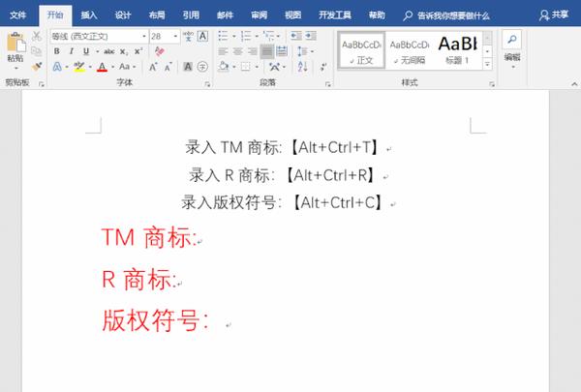
Task: Apply the red font color
Action: click(x=102, y=67)
